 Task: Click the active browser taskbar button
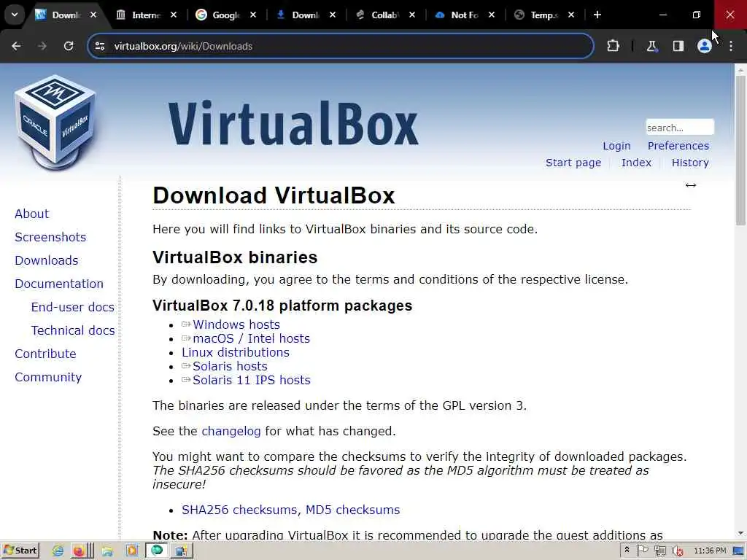(x=157, y=551)
